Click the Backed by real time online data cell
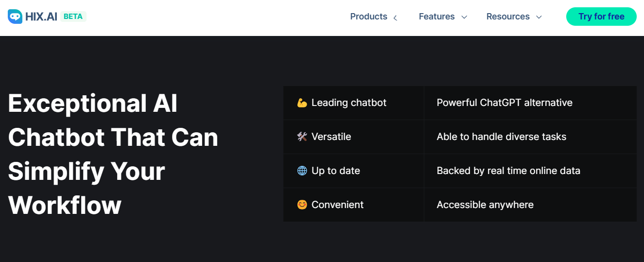The image size is (644, 262). click(x=508, y=171)
